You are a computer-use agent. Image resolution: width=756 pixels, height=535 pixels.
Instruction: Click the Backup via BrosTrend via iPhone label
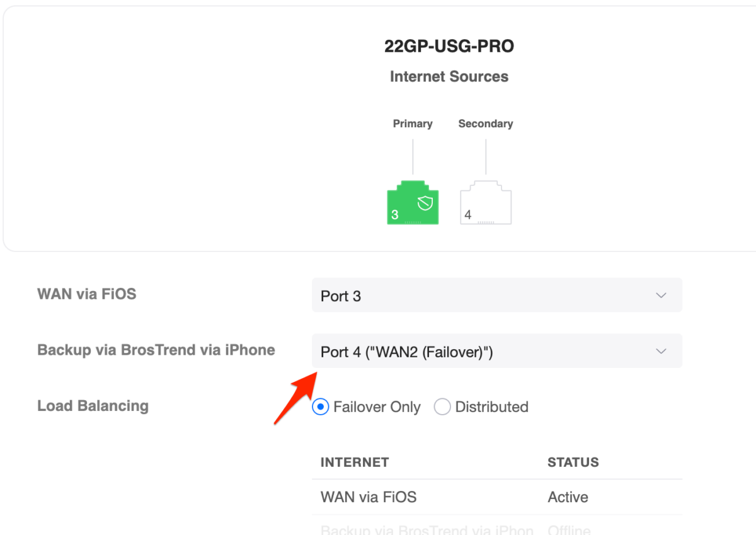pyautogui.click(x=156, y=350)
